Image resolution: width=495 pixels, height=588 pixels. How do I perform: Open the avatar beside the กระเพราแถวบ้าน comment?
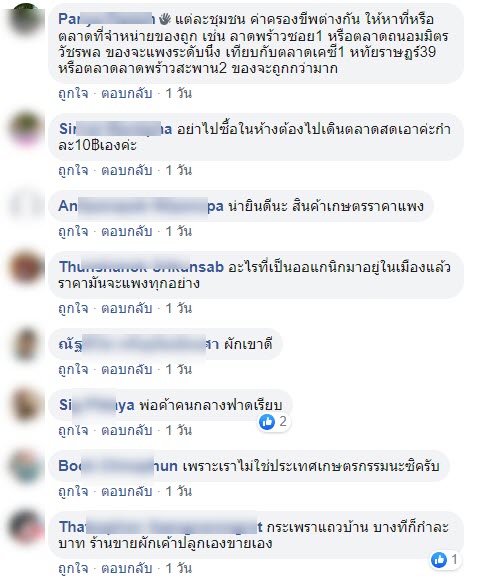[x=26, y=527]
